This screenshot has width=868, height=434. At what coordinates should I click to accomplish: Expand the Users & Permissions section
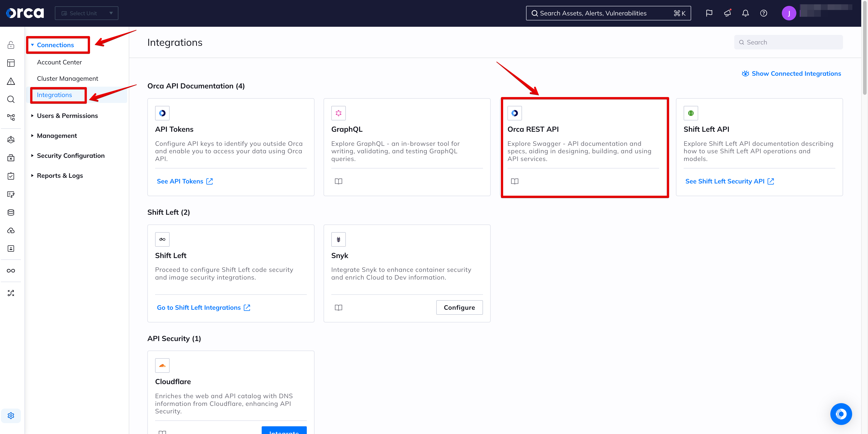pos(67,116)
